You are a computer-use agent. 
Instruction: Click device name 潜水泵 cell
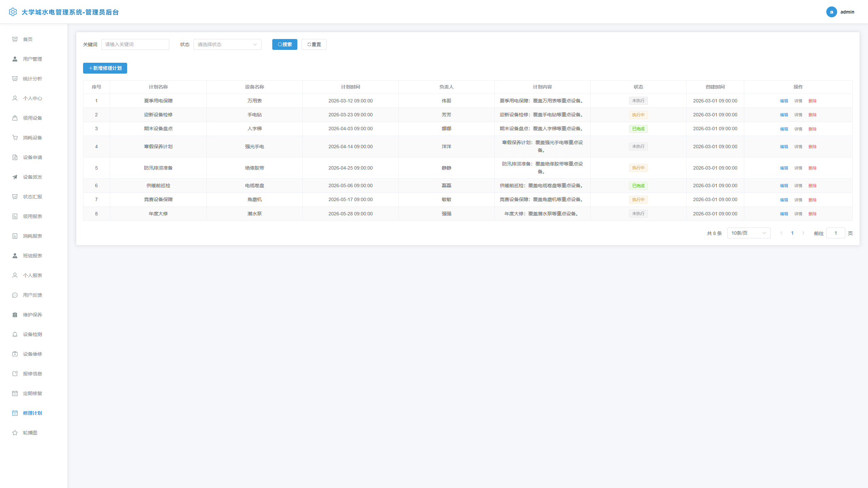coord(254,214)
